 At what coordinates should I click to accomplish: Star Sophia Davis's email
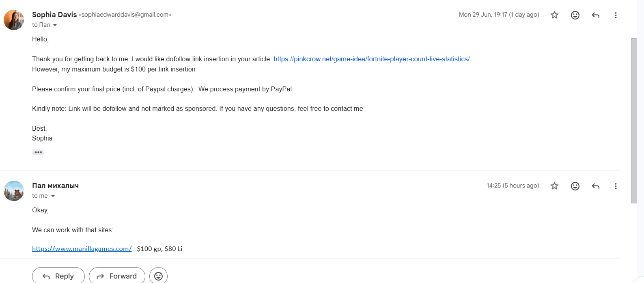[x=554, y=15]
